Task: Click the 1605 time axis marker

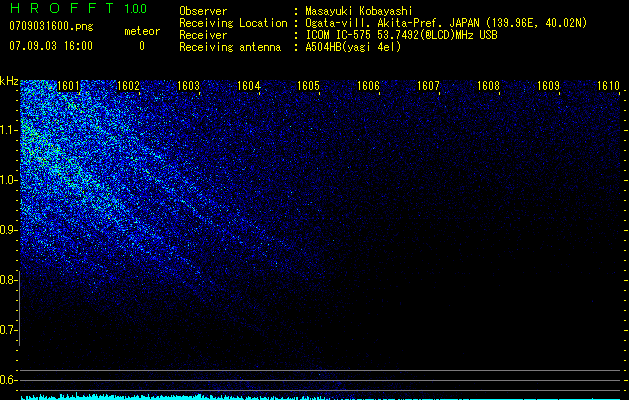Action: [308, 86]
